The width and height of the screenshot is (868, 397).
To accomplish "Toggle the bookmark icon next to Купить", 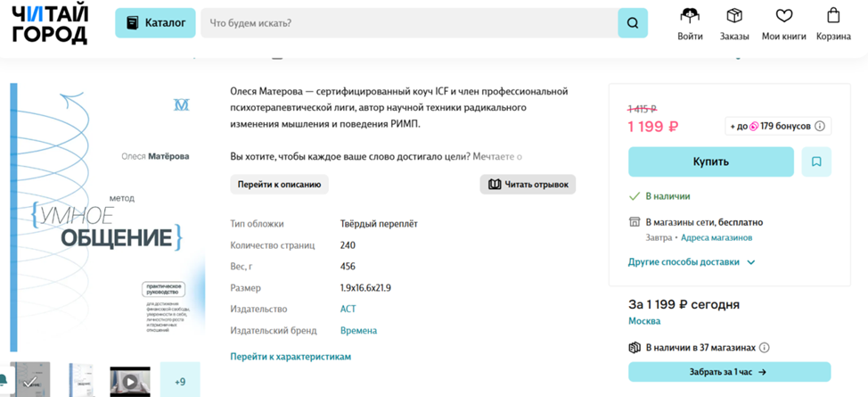I will tap(816, 161).
